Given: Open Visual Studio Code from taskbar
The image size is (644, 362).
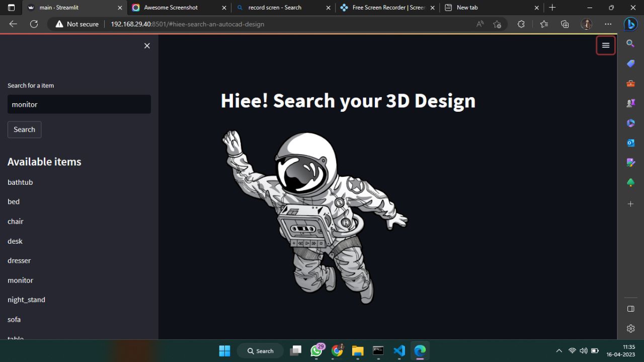Looking at the screenshot, I should 399,350.
